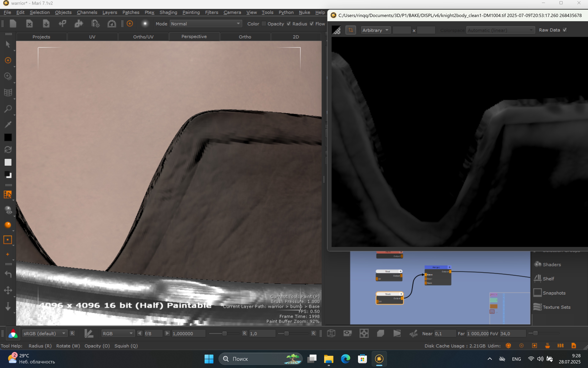Click the Export link icon in toolbar
This screenshot has height=368, width=588.
pos(79,24)
